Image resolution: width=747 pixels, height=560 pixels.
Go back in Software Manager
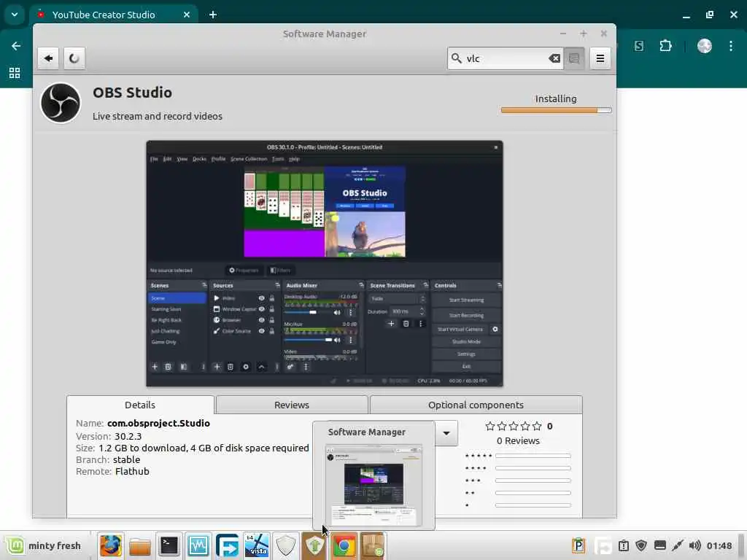48,58
